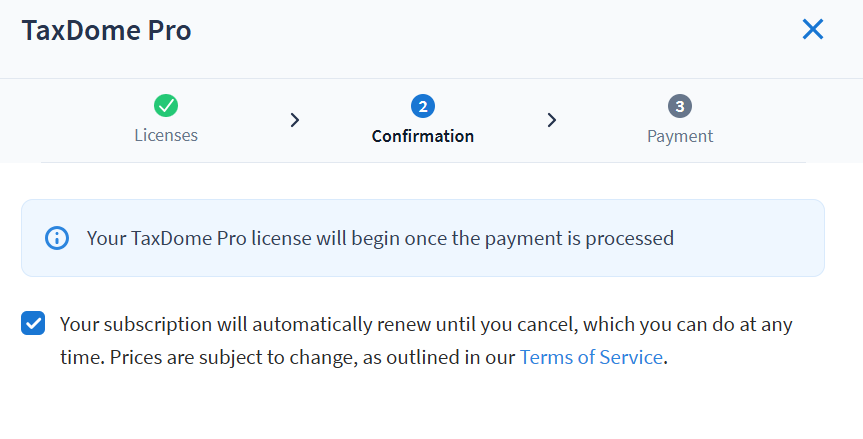The image size is (863, 439).
Task: Uncheck the automatic renewal checkbox
Action: coord(33,324)
